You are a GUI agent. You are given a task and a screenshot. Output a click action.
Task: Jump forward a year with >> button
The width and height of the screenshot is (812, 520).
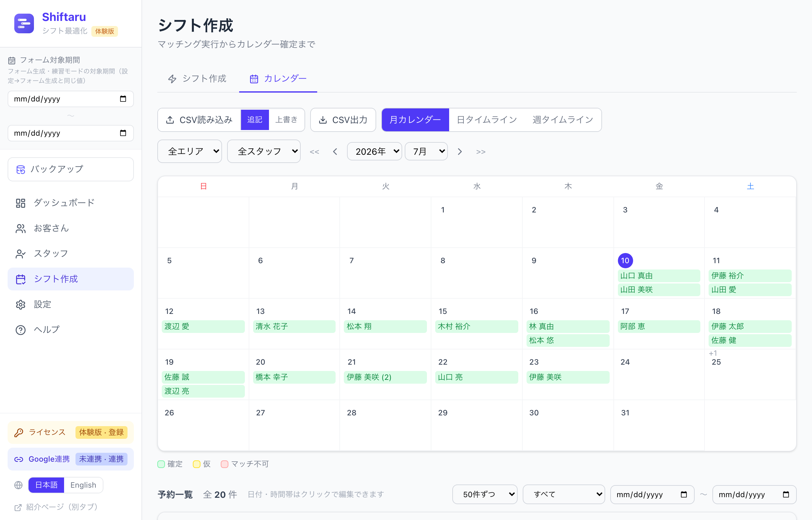(x=481, y=152)
